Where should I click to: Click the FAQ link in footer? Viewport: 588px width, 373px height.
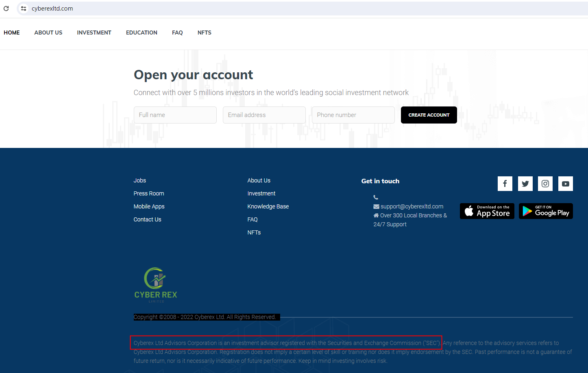point(253,219)
